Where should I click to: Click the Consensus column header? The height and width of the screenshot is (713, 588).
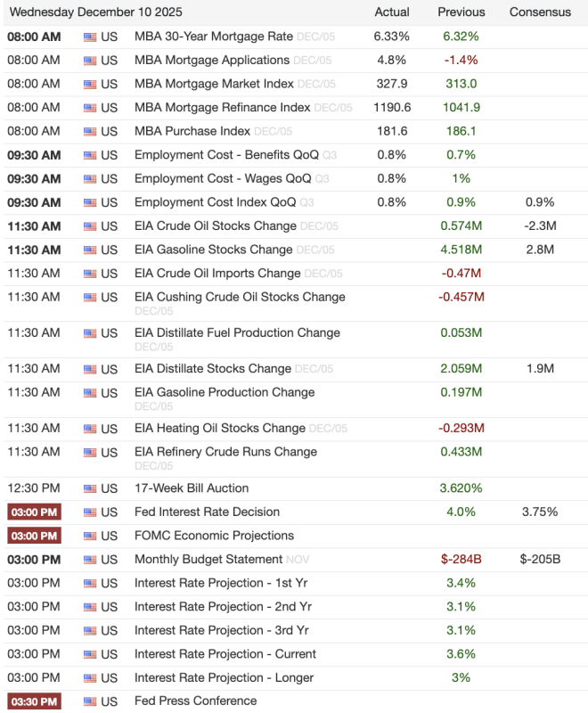tap(540, 12)
